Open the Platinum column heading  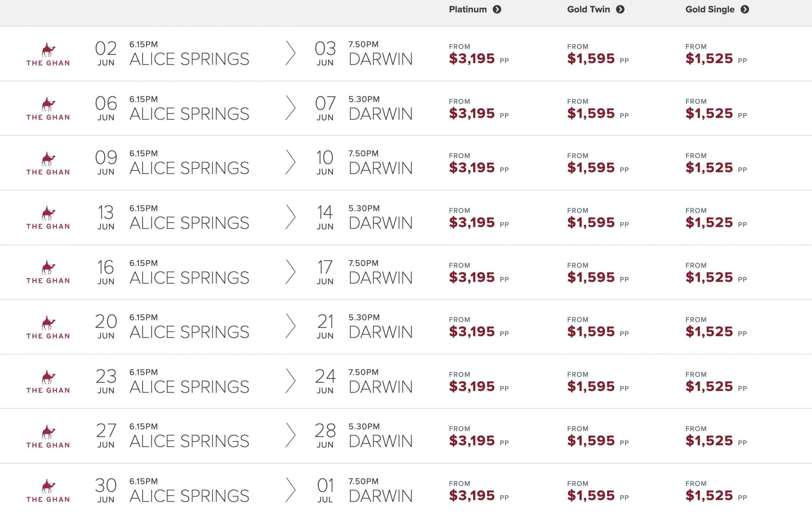point(468,10)
